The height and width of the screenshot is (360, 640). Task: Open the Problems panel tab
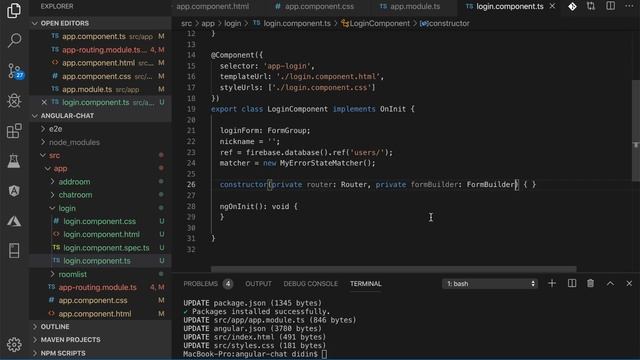pos(208,284)
